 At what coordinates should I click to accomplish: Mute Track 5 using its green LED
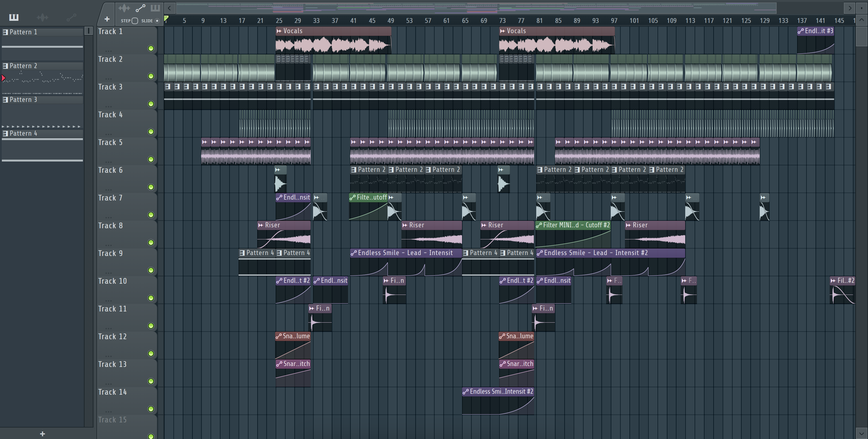coord(151,159)
